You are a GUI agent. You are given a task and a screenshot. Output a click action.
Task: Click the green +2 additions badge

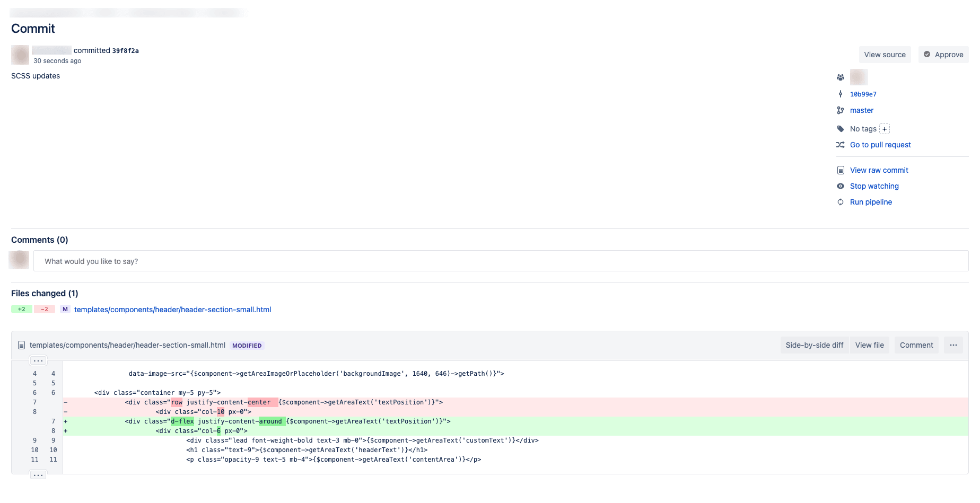(x=21, y=309)
